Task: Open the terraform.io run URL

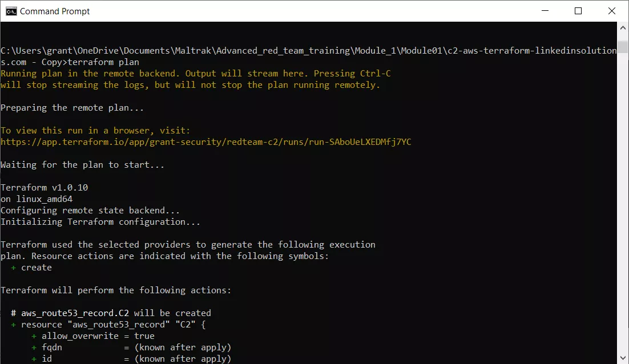Action: click(205, 141)
